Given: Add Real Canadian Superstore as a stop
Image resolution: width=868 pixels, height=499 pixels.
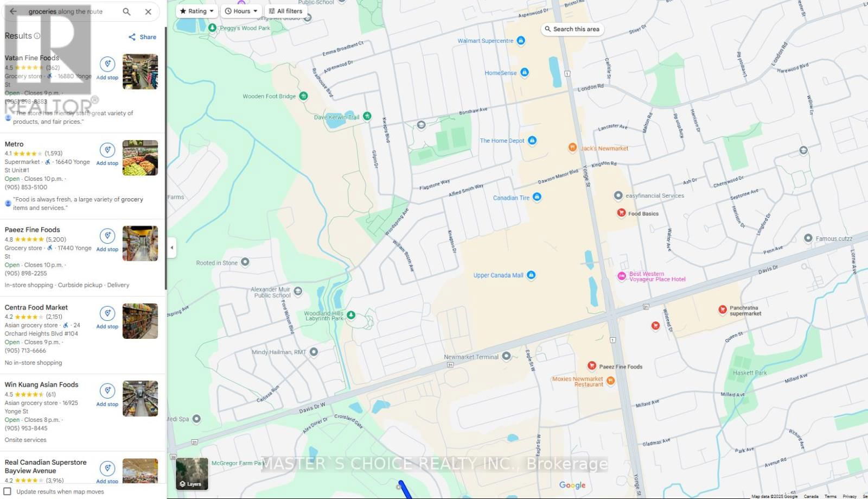Looking at the screenshot, I should [x=107, y=471].
